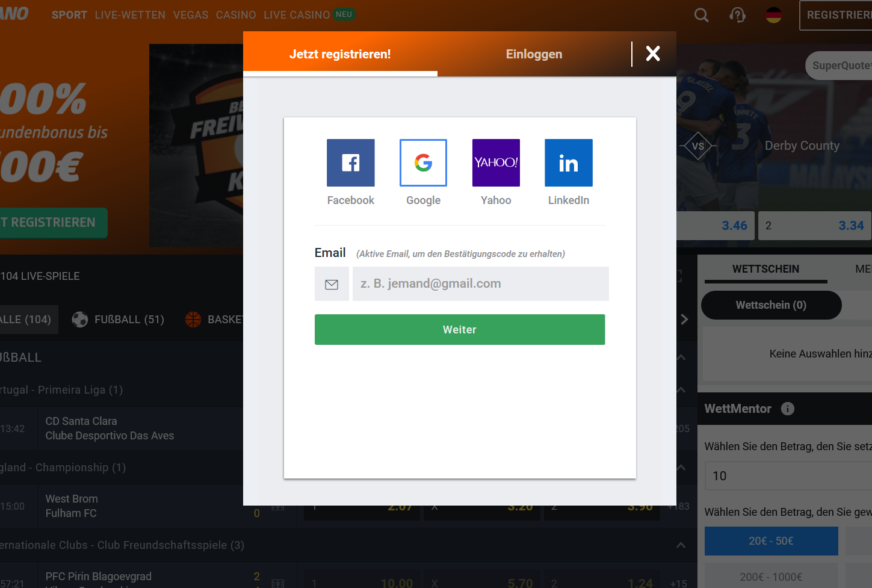Sign up with Google icon
The image size is (872, 588).
click(x=423, y=162)
